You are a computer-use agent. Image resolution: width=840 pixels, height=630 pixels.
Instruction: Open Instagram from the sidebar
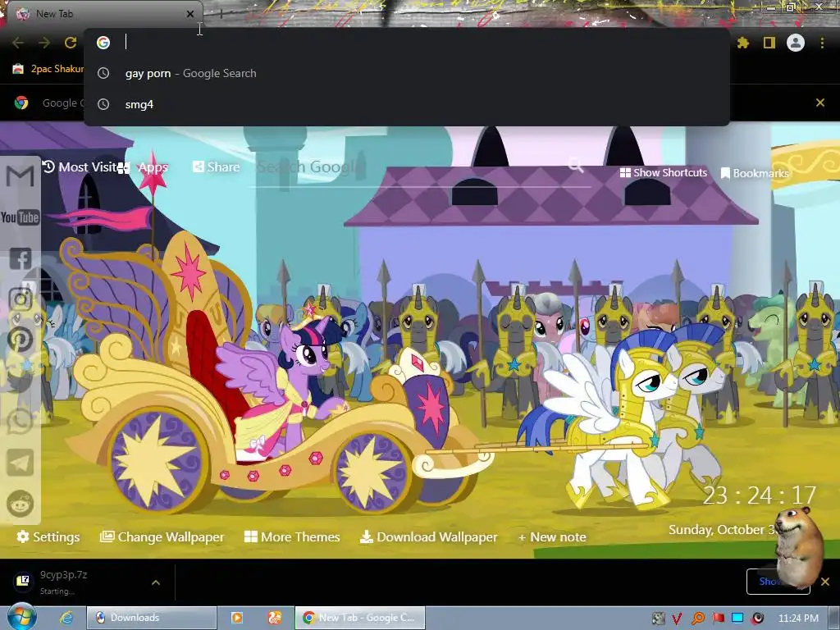21,299
